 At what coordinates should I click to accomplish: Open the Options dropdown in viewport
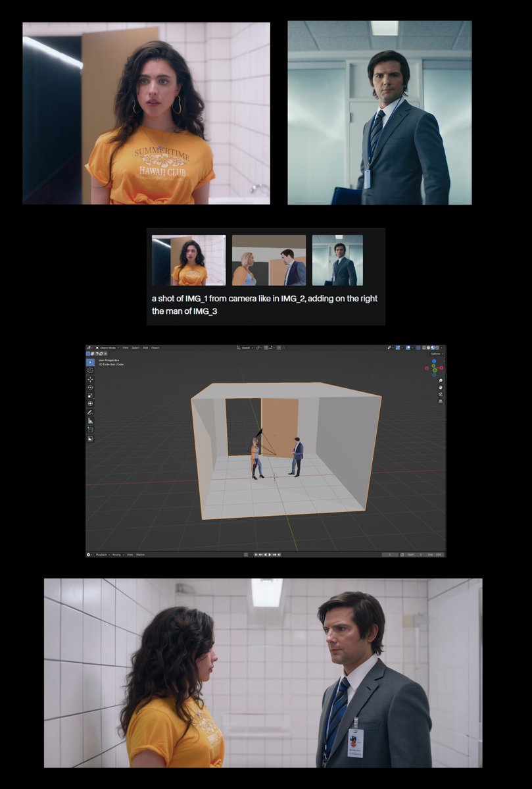[437, 354]
